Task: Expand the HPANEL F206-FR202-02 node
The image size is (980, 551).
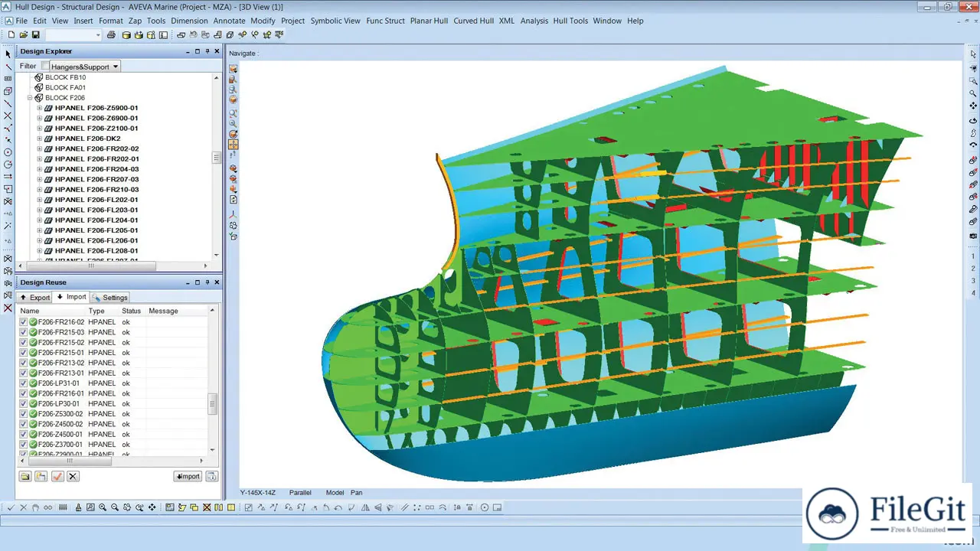Action: click(x=40, y=148)
